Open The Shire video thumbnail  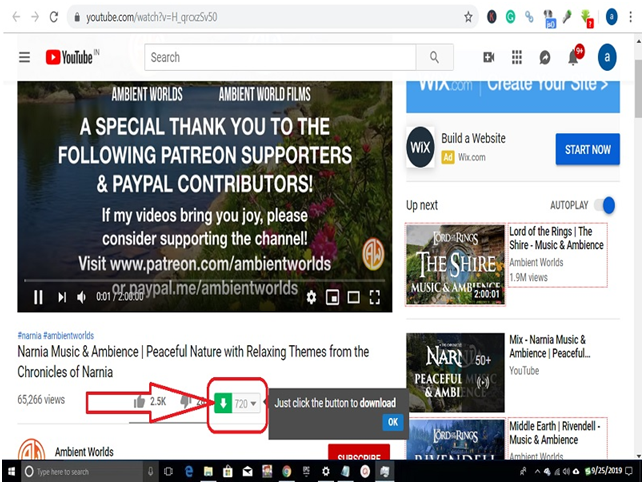pos(455,265)
